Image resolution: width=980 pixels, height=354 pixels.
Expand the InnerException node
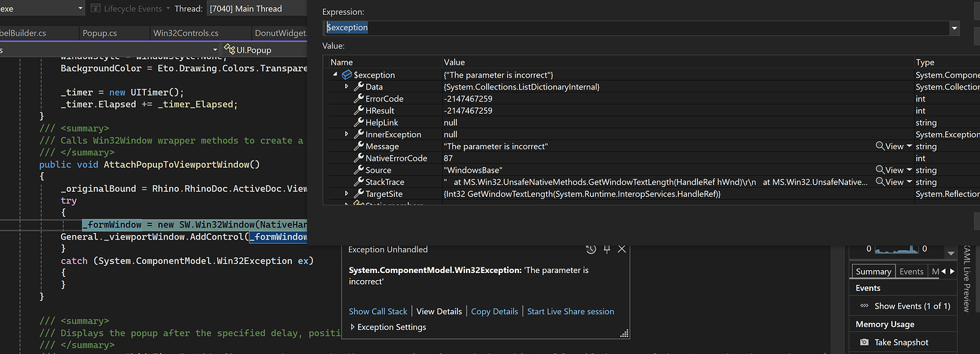(347, 134)
